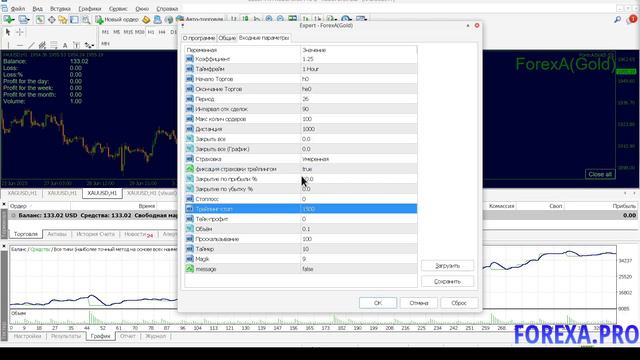The height and width of the screenshot is (360, 640).
Task: Click Close all button on chart
Action: (x=600, y=174)
